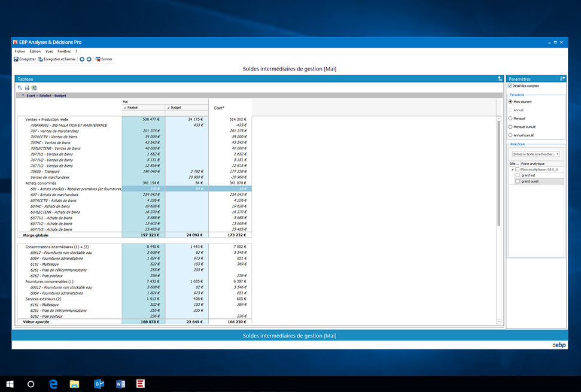Open the analytique search dropdown arrow
This screenshot has height=392, width=581.
point(558,154)
